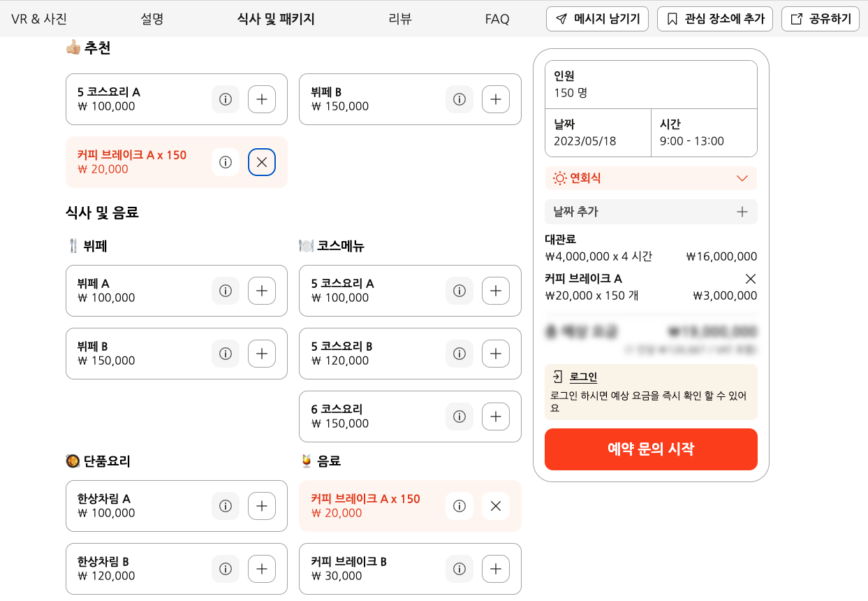This screenshot has width=868, height=601.
Task: Add 커피 브레이크 B to the order
Action: (496, 569)
